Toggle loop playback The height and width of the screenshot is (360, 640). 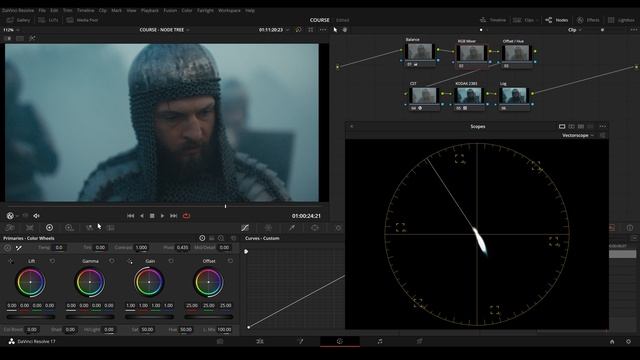[186, 216]
